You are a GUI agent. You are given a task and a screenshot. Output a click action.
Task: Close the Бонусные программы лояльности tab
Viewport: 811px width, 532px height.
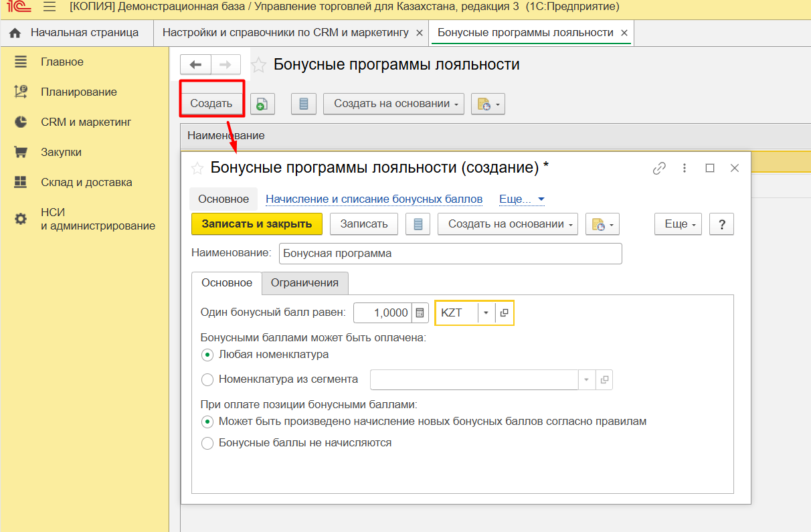pyautogui.click(x=624, y=33)
